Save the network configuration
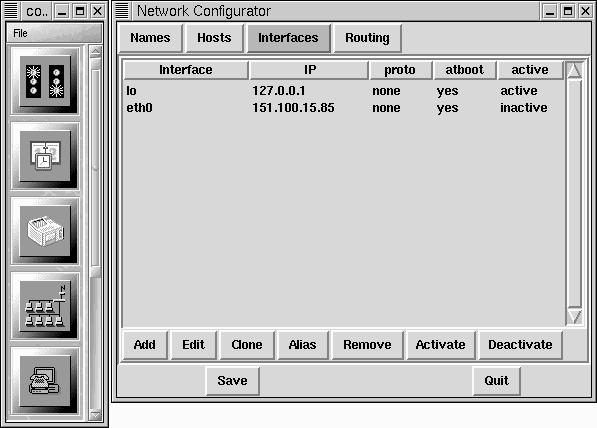This screenshot has width=597, height=428. coord(232,380)
